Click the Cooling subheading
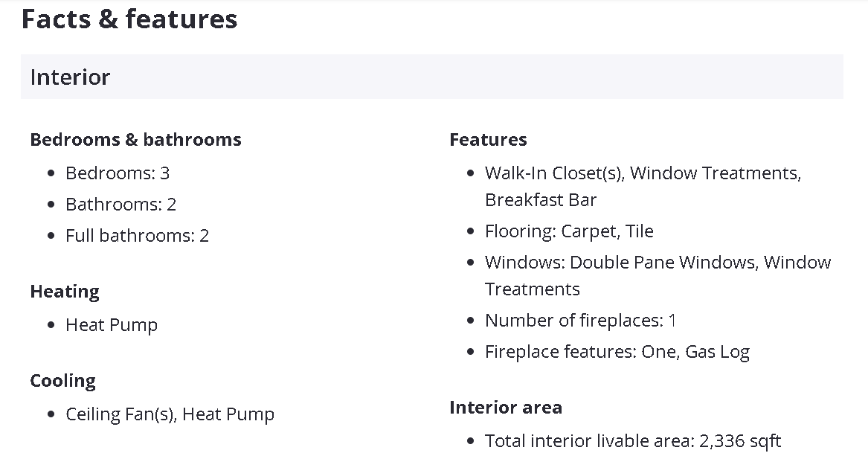The width and height of the screenshot is (868, 456). click(x=62, y=381)
